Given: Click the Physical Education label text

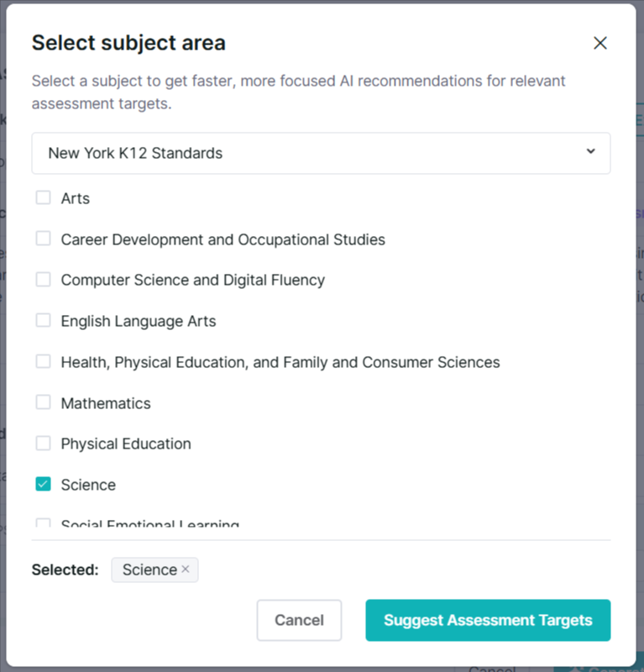Looking at the screenshot, I should click(126, 444).
